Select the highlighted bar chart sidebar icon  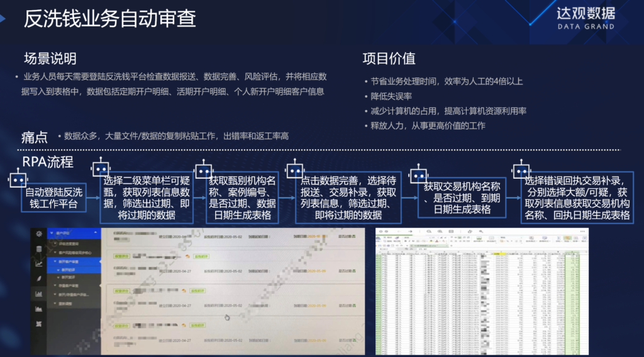tap(39, 293)
